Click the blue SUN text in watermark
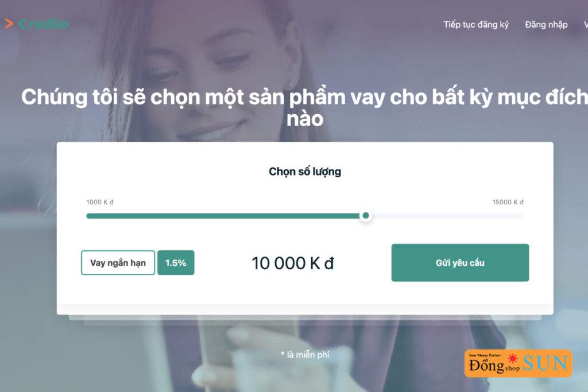 click(546, 363)
